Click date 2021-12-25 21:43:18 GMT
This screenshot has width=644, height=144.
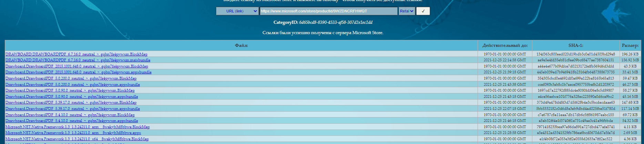pos(505,96)
